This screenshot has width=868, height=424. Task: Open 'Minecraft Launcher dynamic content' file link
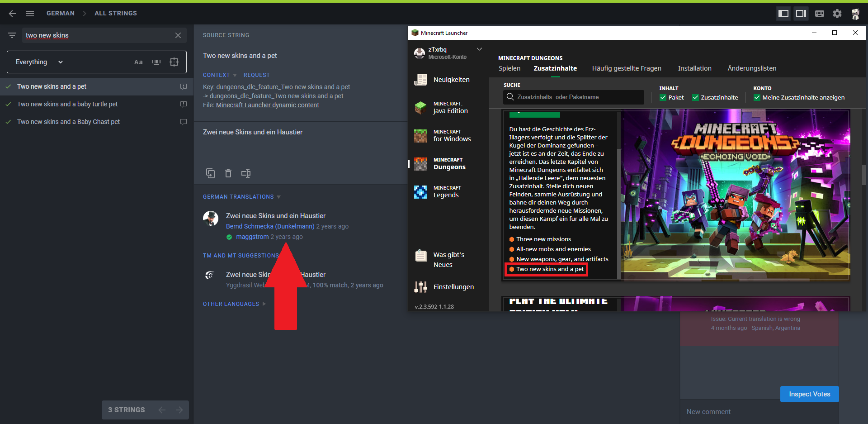pyautogui.click(x=268, y=105)
